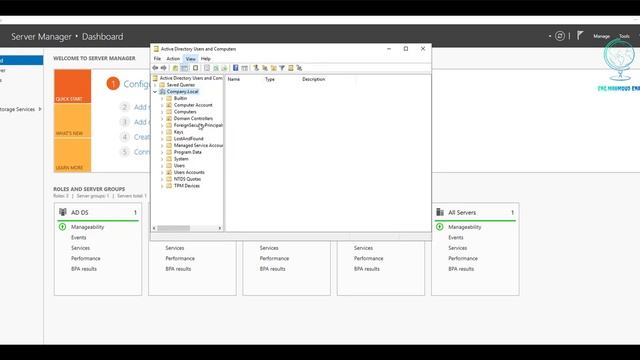640x360 pixels.
Task: Expand the Domain Controllers arrow
Action: coord(162,119)
